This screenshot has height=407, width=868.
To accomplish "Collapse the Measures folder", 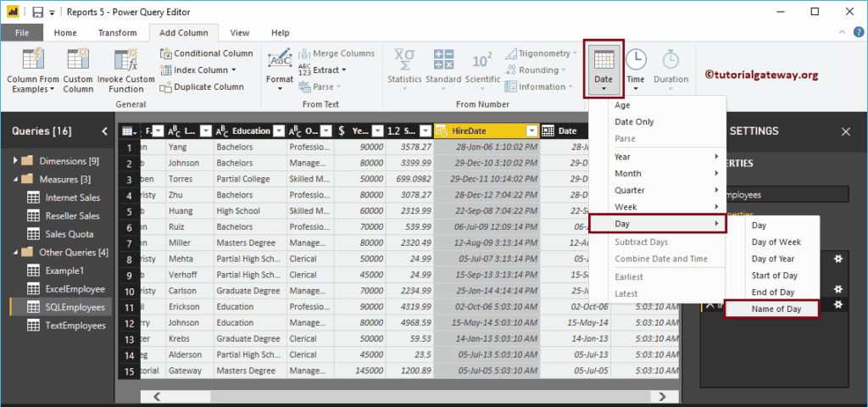I will point(15,180).
